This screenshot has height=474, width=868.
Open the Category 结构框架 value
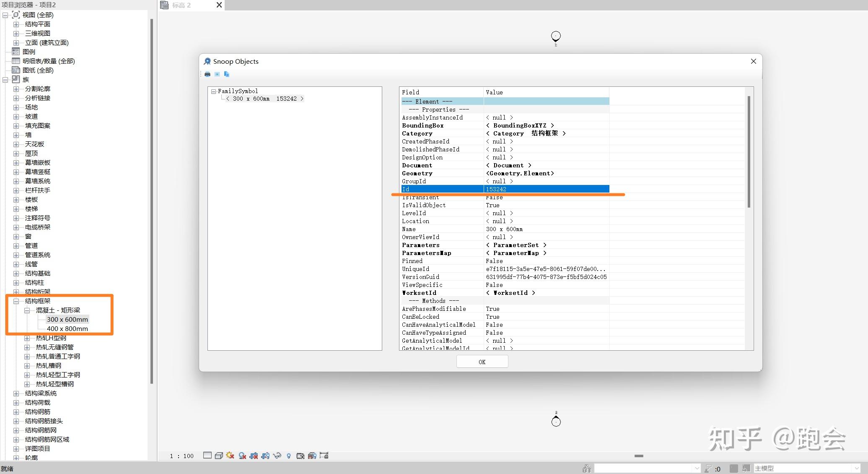click(526, 133)
